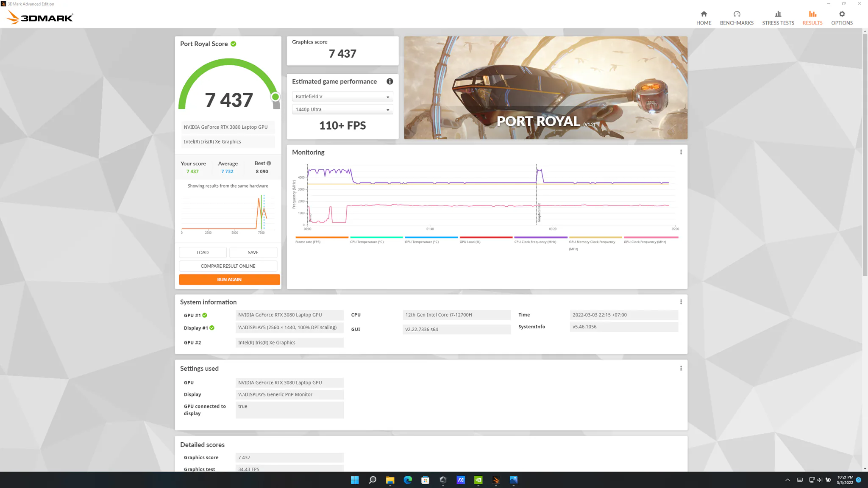The image size is (868, 488).
Task: Click the GPU Clock Frequency pink swatch
Action: [651, 237]
